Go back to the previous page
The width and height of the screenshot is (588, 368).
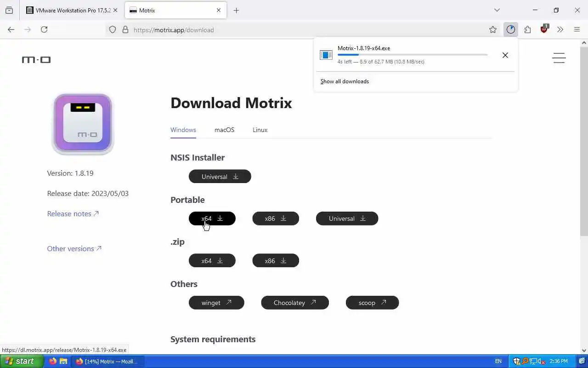pos(11,29)
